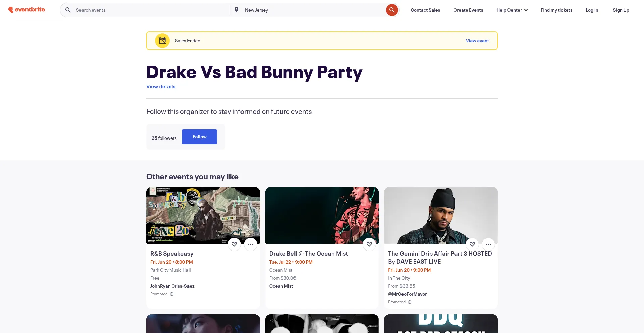Like the R&B Speakeasy event
This screenshot has height=333, width=644.
(x=234, y=244)
